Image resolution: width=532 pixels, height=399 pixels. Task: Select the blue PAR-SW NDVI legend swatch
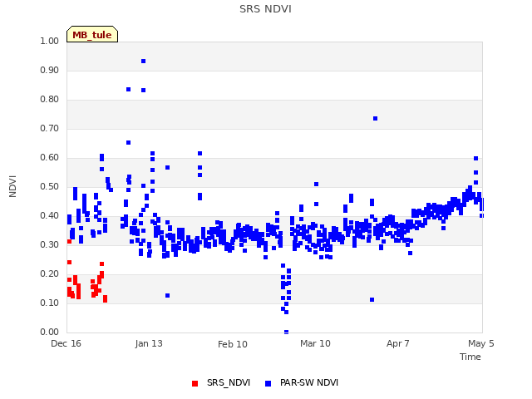(x=268, y=383)
